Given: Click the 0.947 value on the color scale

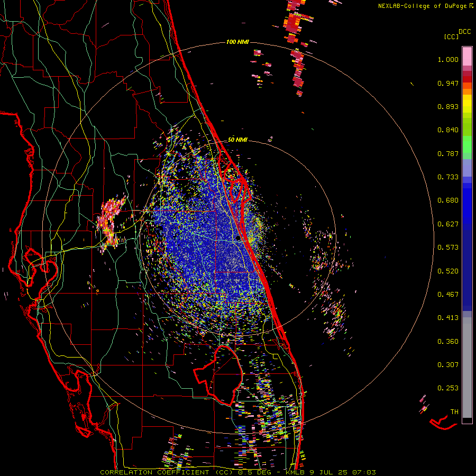Looking at the screenshot, I should (x=448, y=83).
